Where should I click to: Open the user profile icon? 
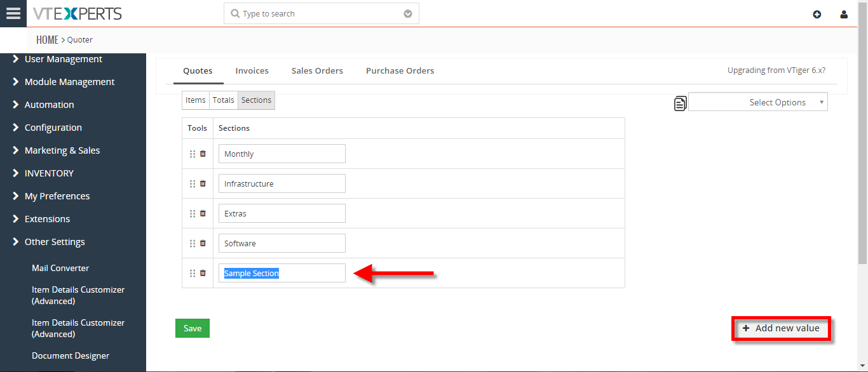click(x=844, y=14)
